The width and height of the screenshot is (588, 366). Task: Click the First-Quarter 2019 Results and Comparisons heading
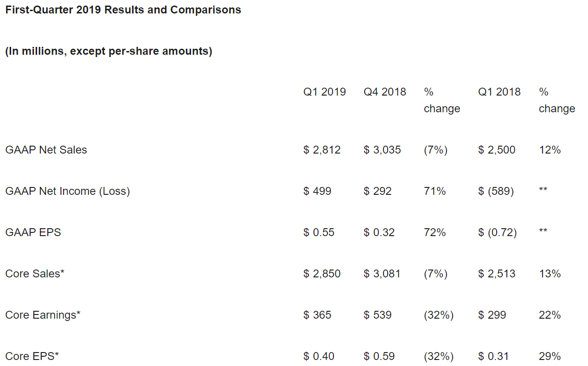(x=123, y=10)
